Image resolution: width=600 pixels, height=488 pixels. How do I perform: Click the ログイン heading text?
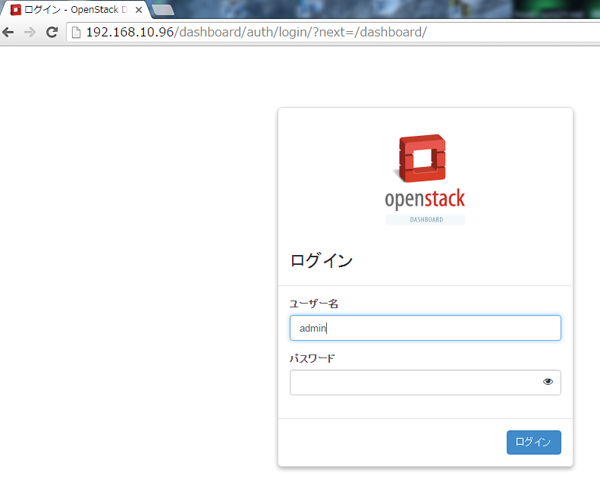tap(321, 261)
